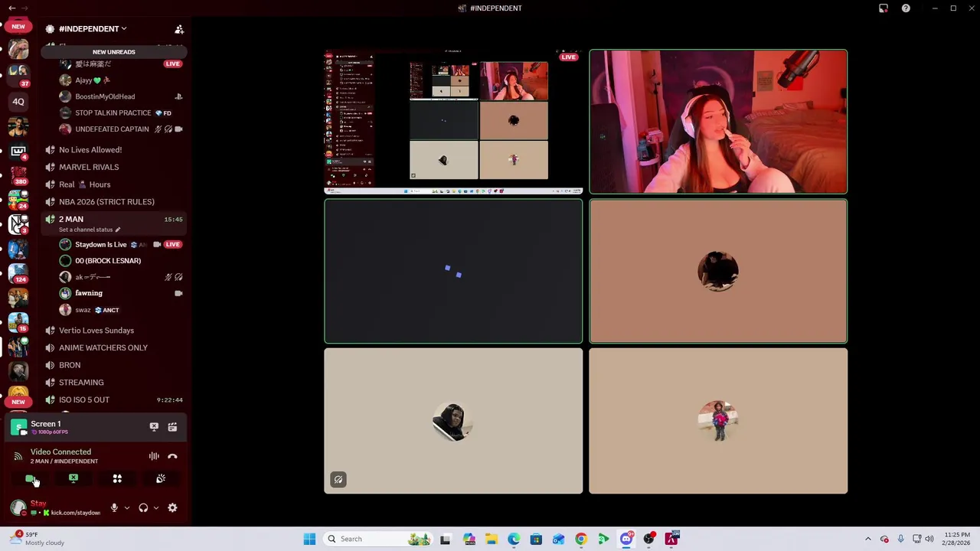Click the taskbar Search box
This screenshot has width=980, height=551.
tap(377, 539)
